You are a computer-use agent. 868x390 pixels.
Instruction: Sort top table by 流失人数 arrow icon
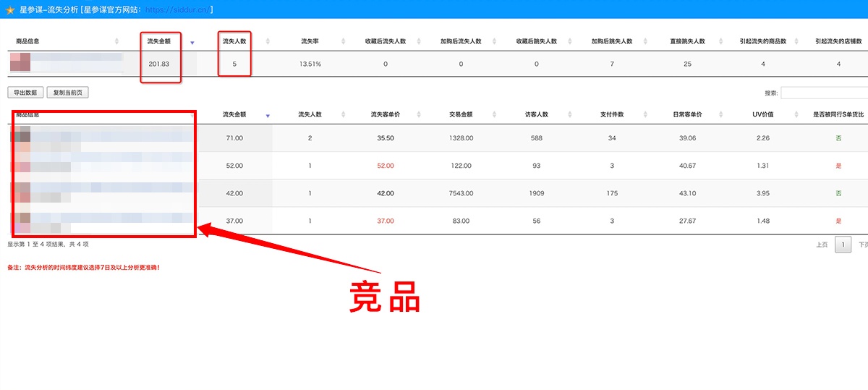click(268, 41)
